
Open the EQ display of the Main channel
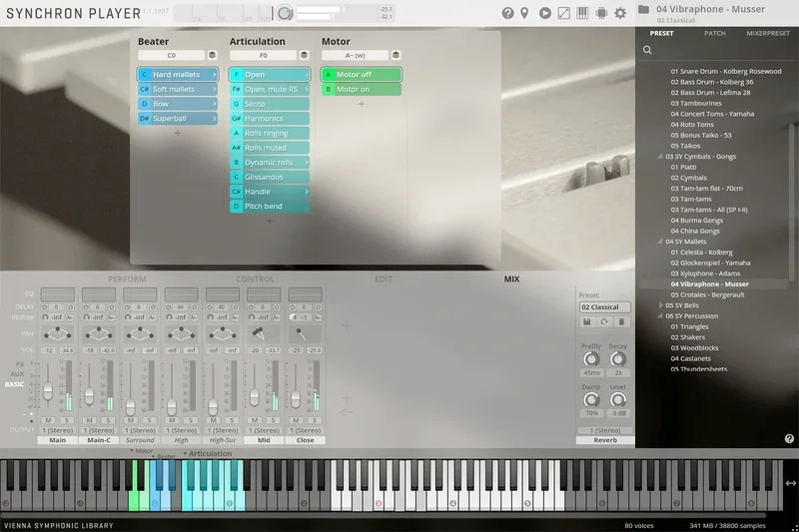tap(58, 294)
